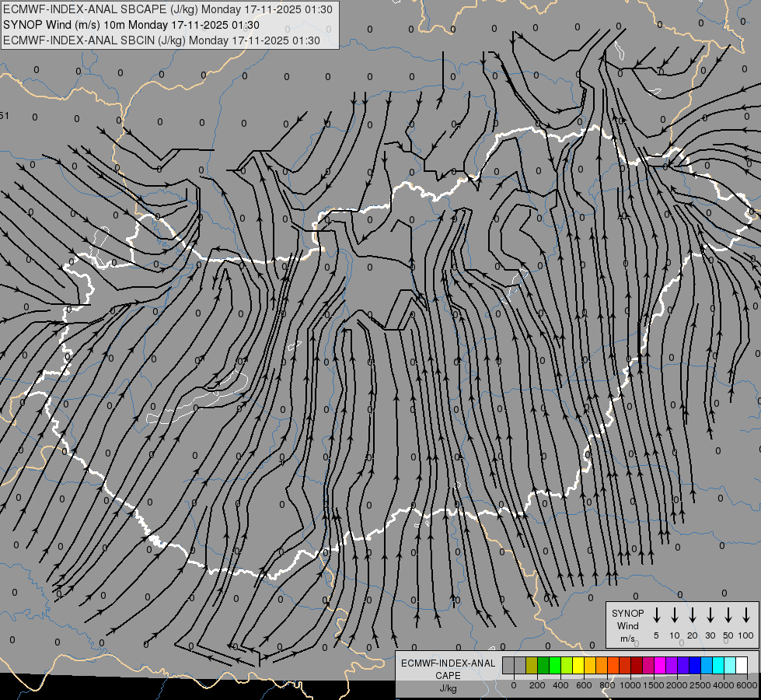Click the 1000 tick label on the CAPE scale
The height and width of the screenshot is (700, 761).
point(630,685)
